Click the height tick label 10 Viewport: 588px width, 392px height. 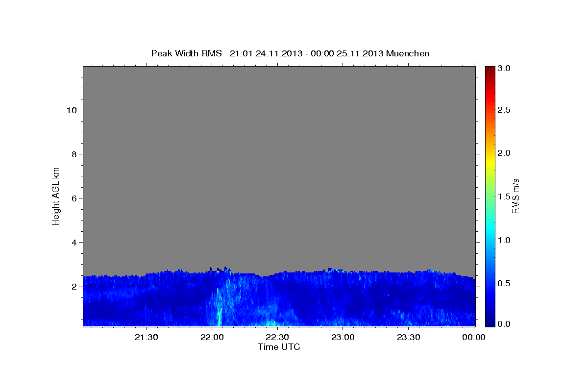[x=71, y=110]
